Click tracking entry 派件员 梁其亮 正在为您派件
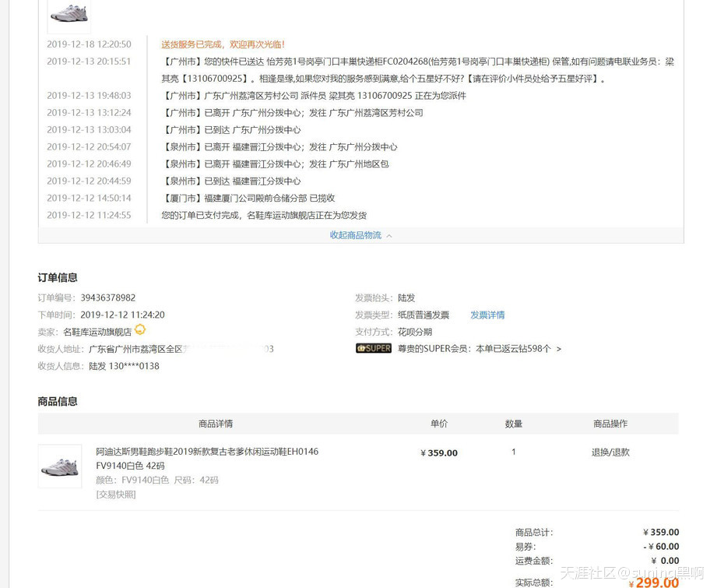710x588 pixels. point(314,96)
